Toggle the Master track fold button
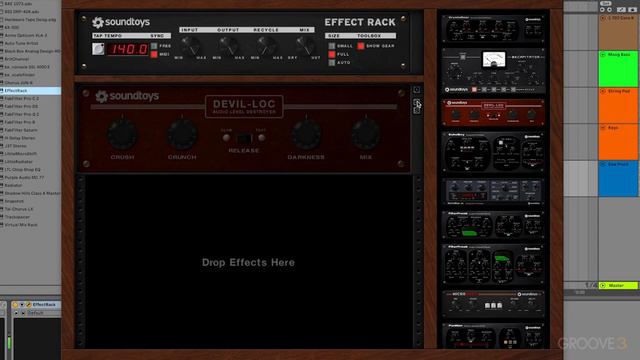This screenshot has width=640, height=360. pyautogui.click(x=603, y=286)
